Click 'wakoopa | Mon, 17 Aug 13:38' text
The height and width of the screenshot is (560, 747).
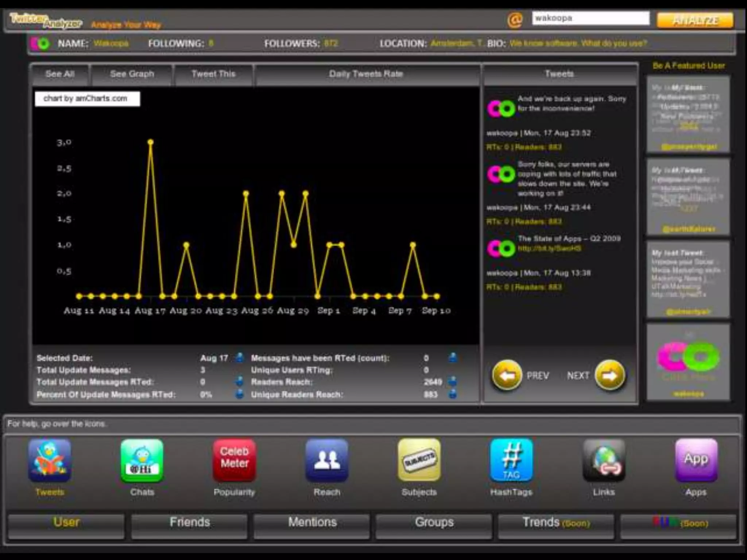click(x=538, y=273)
